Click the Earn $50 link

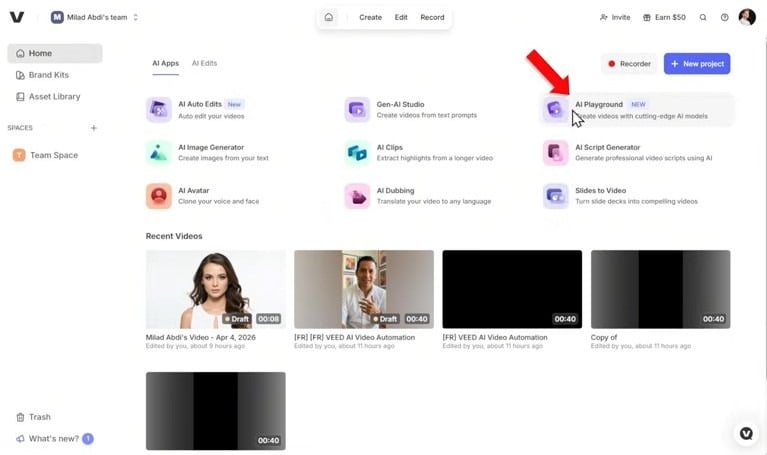pyautogui.click(x=664, y=17)
